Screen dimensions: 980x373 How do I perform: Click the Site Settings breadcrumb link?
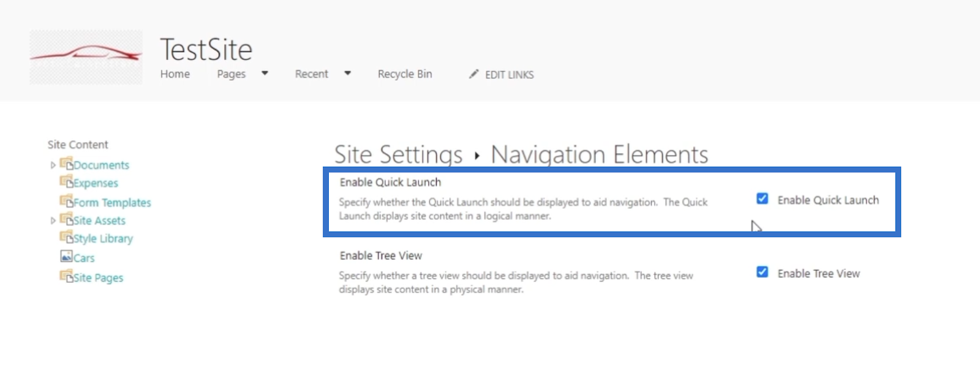pyautogui.click(x=398, y=154)
